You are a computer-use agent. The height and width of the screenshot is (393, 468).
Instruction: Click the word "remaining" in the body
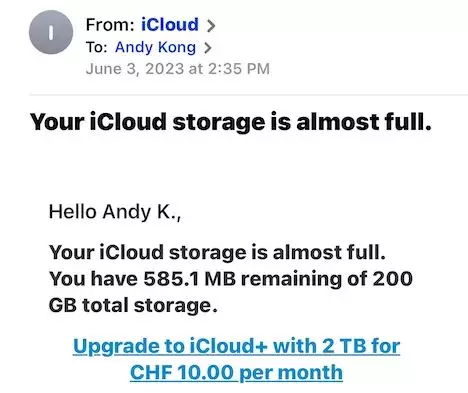[x=291, y=279]
